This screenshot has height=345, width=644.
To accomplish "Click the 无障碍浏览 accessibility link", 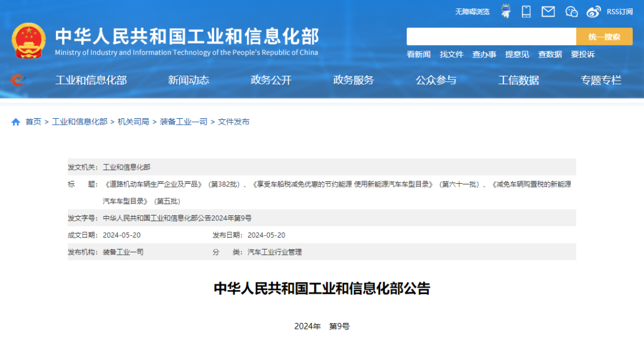I will tap(472, 11).
